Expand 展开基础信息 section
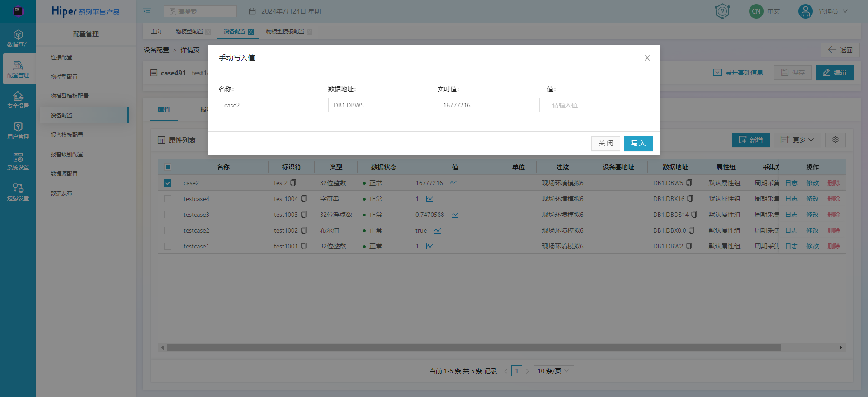This screenshot has width=868, height=397. (x=738, y=73)
